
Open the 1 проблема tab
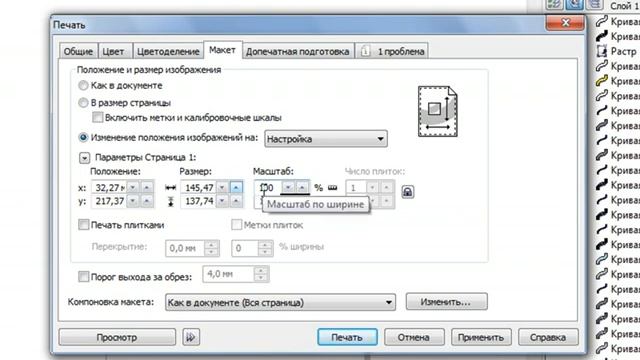[x=391, y=51]
